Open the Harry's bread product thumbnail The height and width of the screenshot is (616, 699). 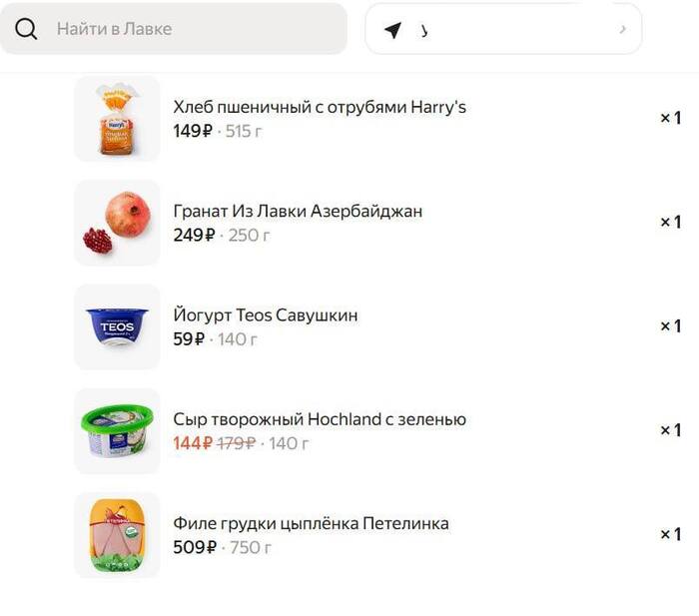coord(117,119)
